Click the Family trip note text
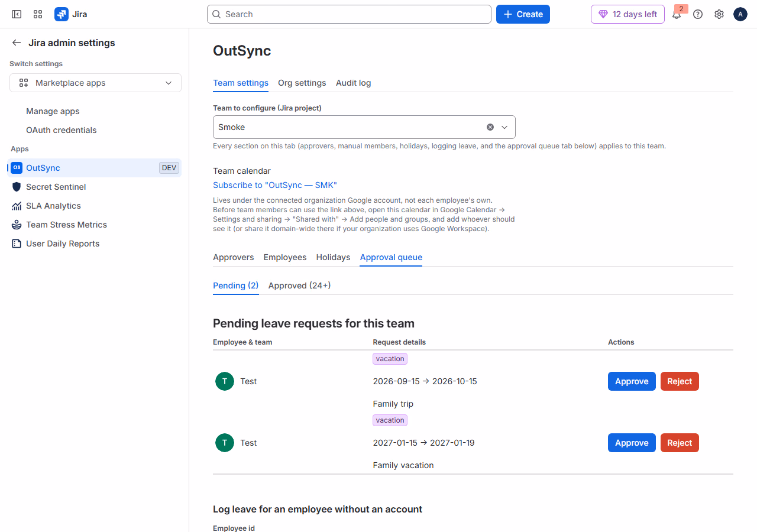Image resolution: width=757 pixels, height=532 pixels. click(393, 404)
